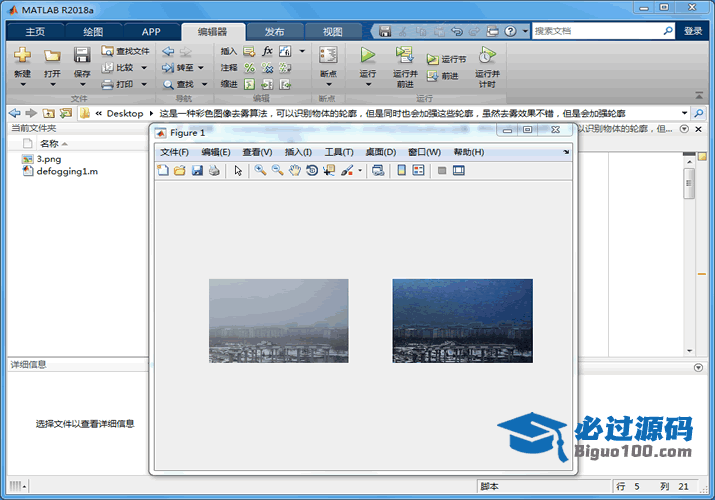The height and width of the screenshot is (500, 715).
Task: Expand the 新建 dropdown arrow
Action: tap(22, 85)
